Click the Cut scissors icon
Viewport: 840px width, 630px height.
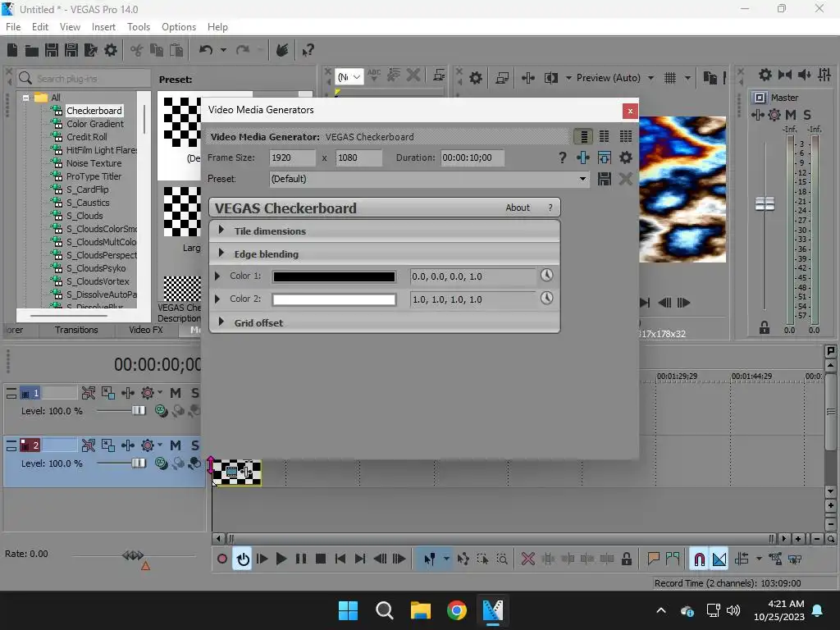pos(137,50)
